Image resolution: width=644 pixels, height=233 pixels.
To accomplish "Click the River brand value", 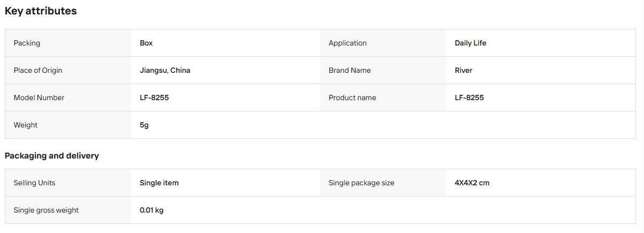I will (463, 70).
